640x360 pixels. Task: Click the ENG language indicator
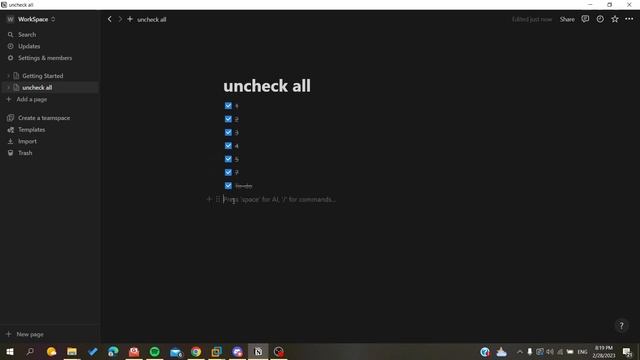[x=582, y=352]
